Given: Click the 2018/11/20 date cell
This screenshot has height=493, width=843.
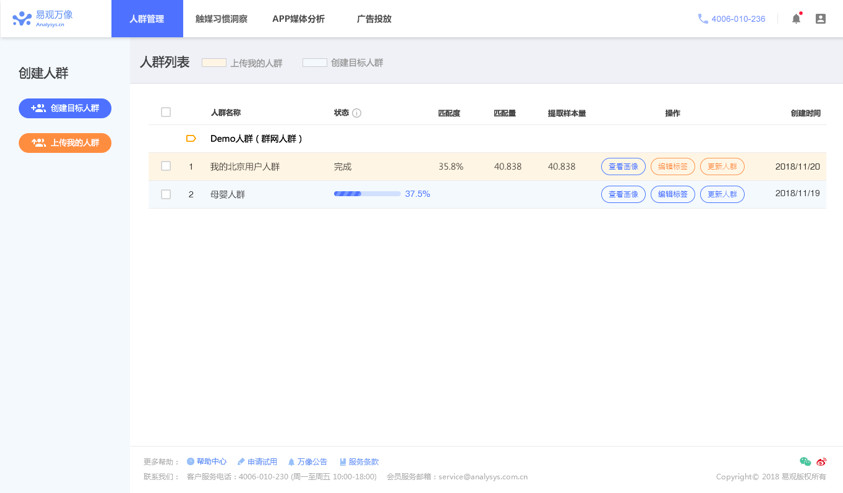Looking at the screenshot, I should (x=797, y=167).
